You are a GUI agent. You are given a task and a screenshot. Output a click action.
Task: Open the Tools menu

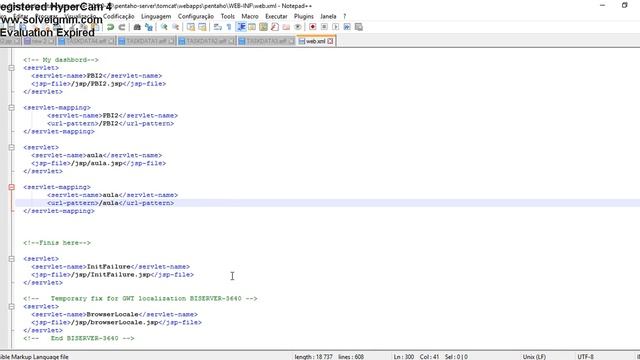tap(228, 16)
